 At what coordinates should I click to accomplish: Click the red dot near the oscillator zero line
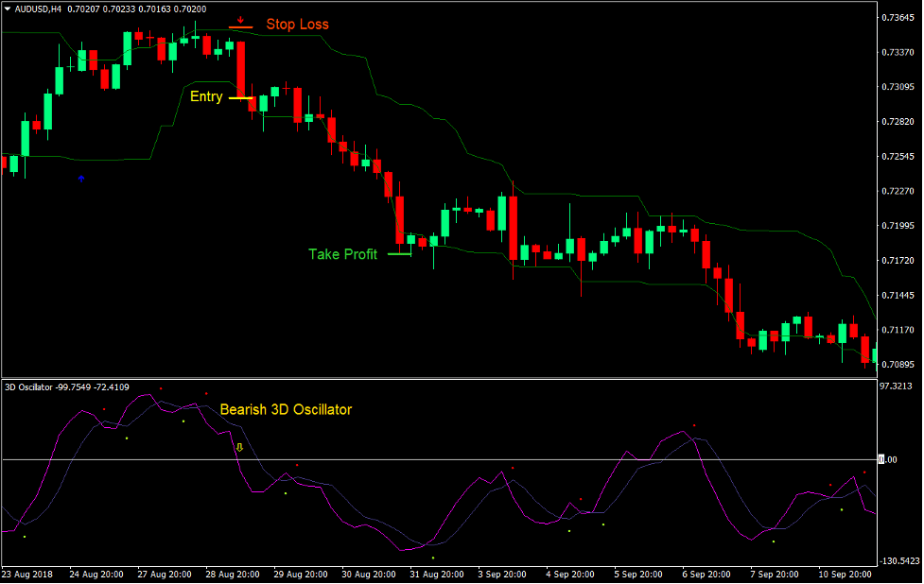(296, 463)
